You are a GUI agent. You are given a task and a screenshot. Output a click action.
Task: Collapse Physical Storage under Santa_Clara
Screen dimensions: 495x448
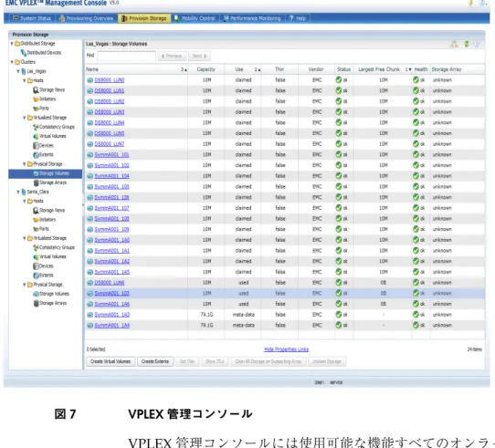25,285
